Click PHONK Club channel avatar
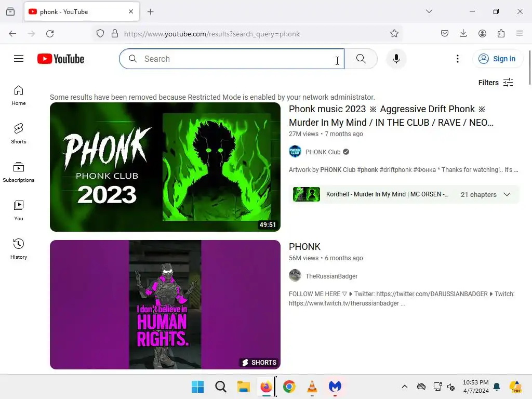The height and width of the screenshot is (399, 532). 295,152
